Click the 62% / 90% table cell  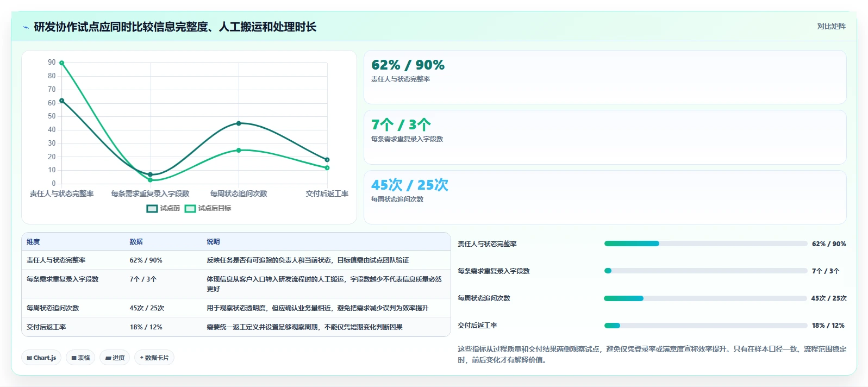pyautogui.click(x=146, y=260)
